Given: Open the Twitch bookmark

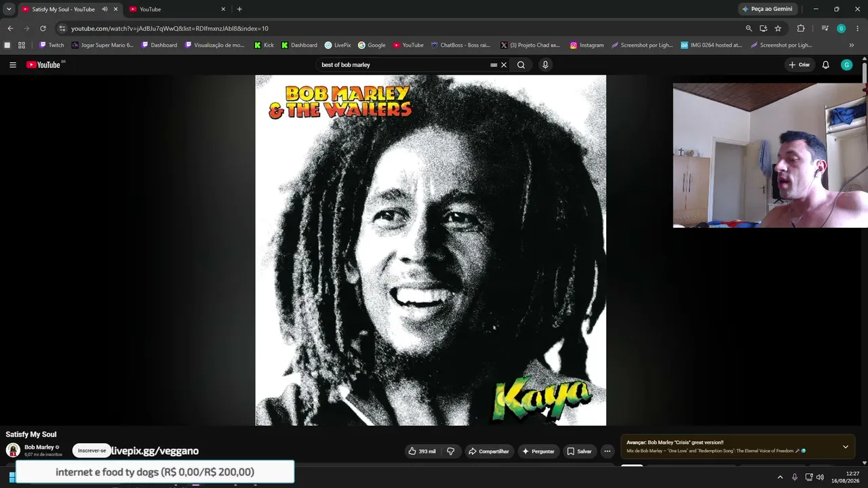Looking at the screenshot, I should pyautogui.click(x=52, y=45).
